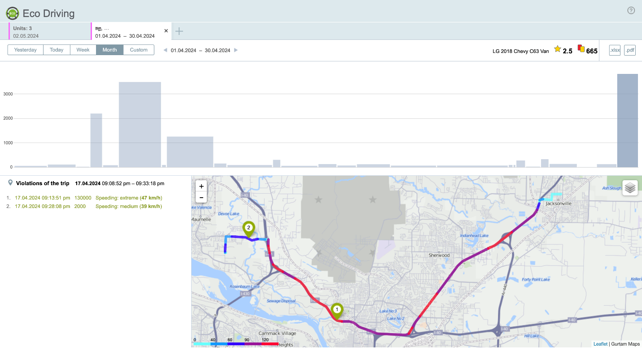Add a new tab with plus icon
Image resolution: width=642 pixels, height=364 pixels.
[179, 31]
